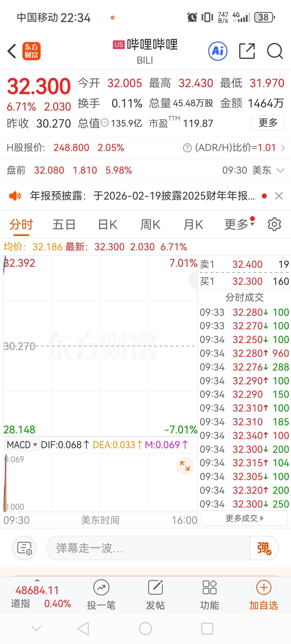Tap the 弹幕走一波 input field
291x644 pixels.
point(148,548)
